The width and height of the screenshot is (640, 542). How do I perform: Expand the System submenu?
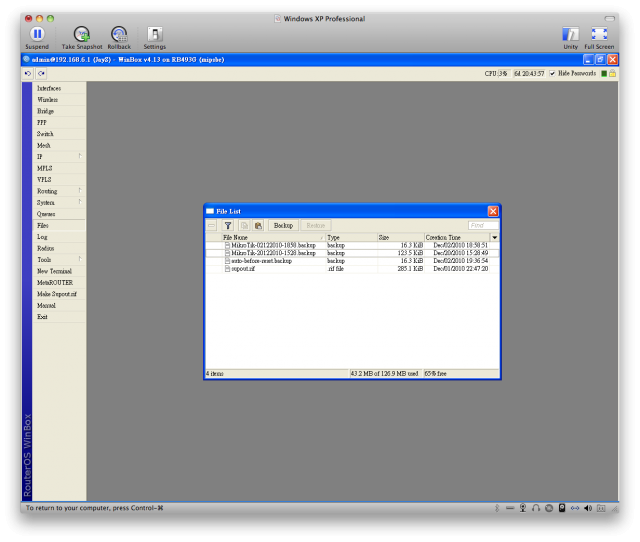click(80, 202)
